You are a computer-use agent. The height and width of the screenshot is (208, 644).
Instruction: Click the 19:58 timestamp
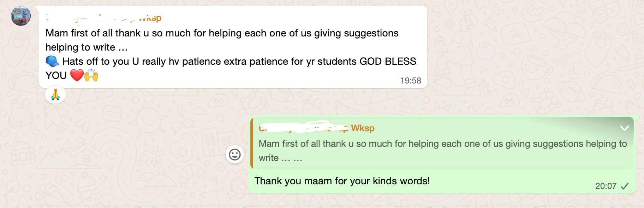point(410,81)
